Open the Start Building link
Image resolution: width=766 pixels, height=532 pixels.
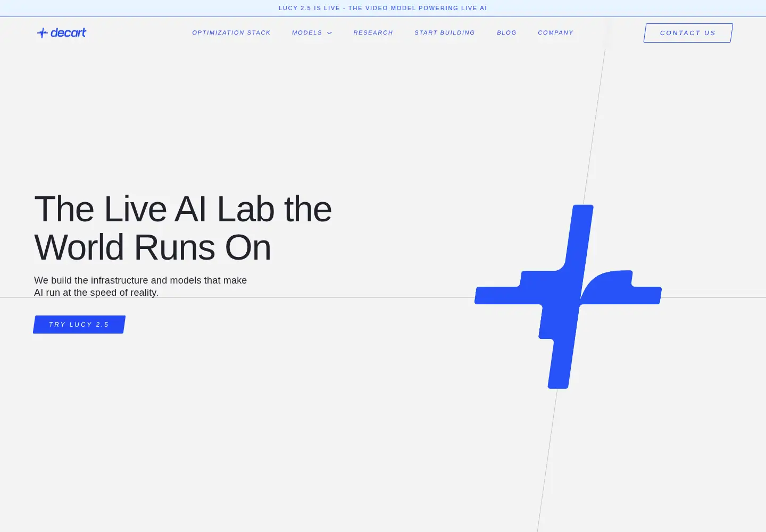[445, 33]
